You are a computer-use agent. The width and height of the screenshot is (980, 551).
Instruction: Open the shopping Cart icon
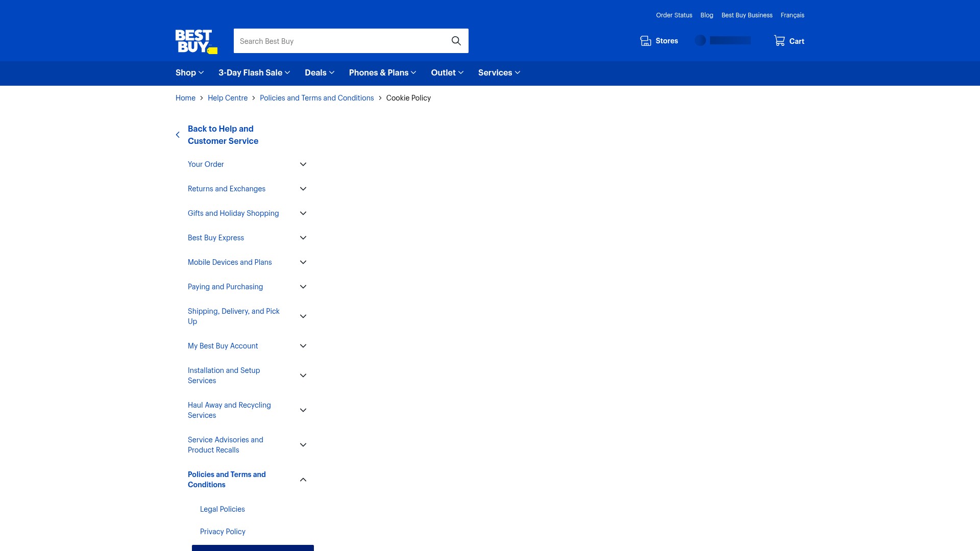(779, 41)
